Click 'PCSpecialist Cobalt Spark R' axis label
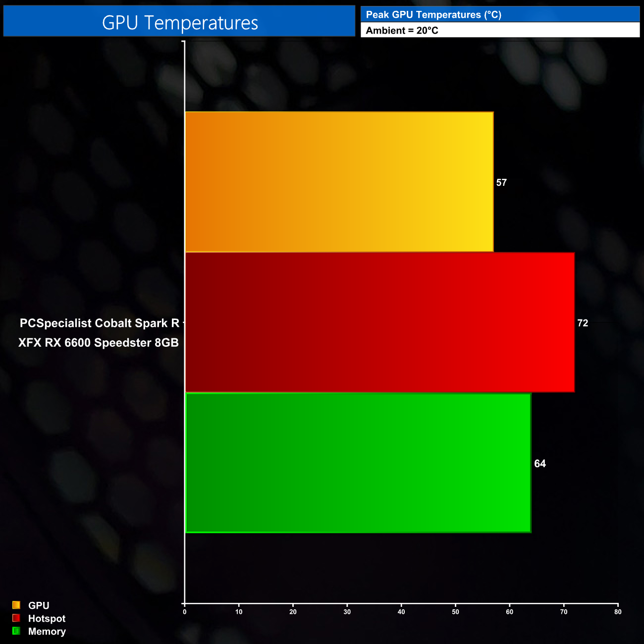 (100, 323)
